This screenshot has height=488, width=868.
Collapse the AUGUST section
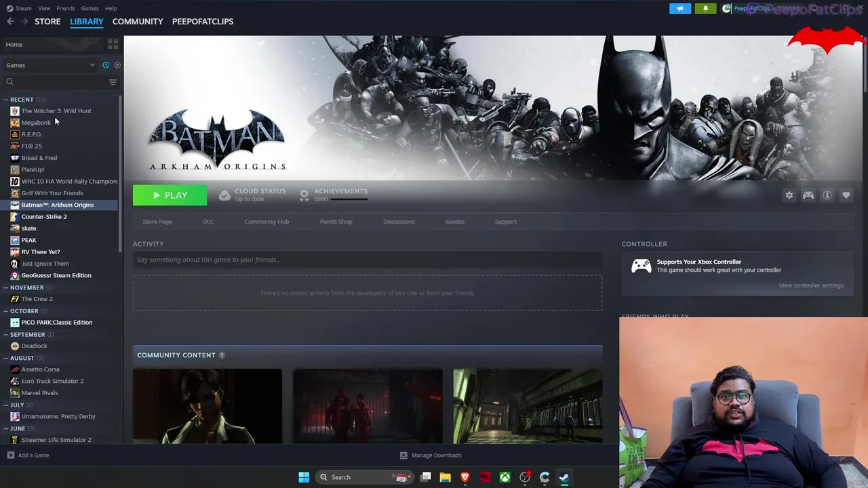point(6,358)
